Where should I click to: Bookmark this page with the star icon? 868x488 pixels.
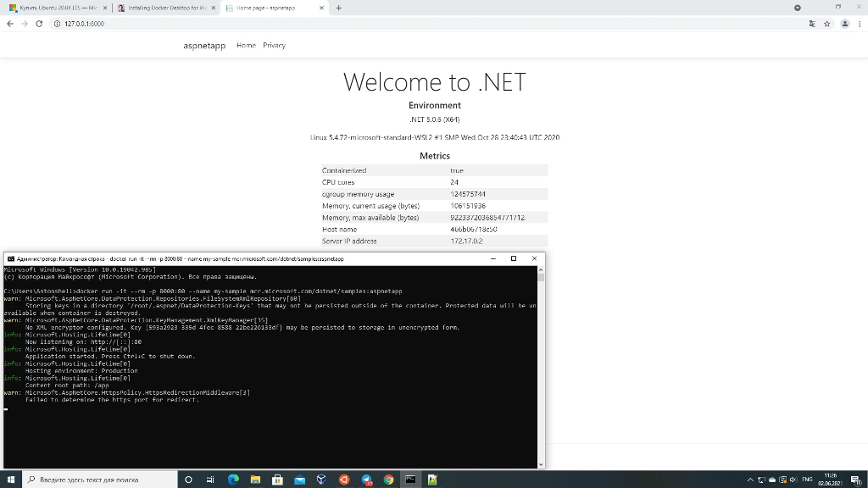point(827,24)
